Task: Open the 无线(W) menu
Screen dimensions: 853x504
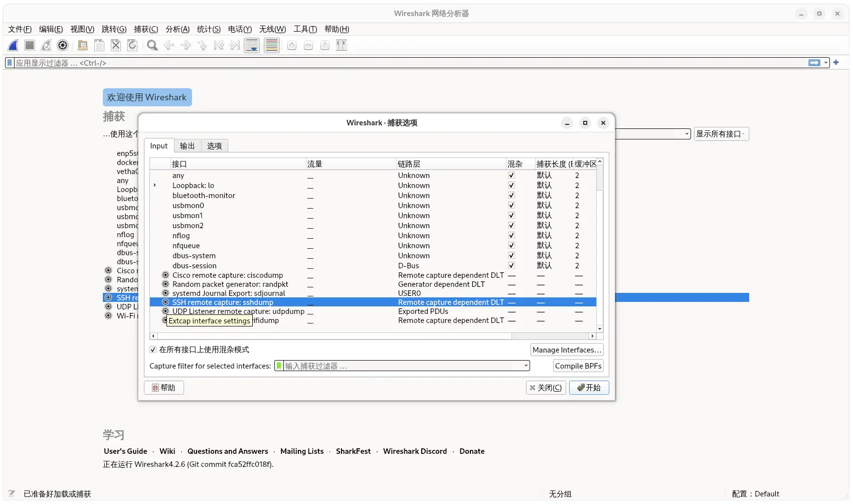Action: pyautogui.click(x=272, y=29)
